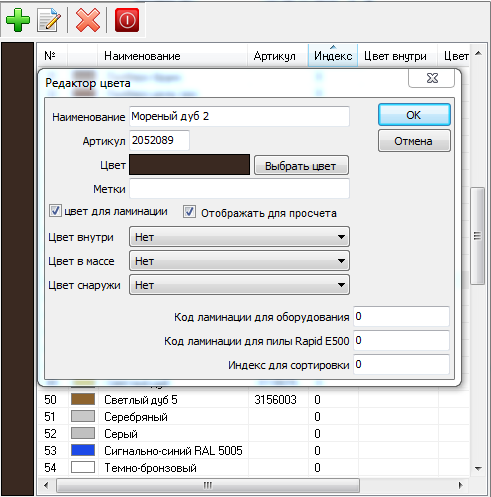Close the Редактор цвета dialog

click(432, 78)
